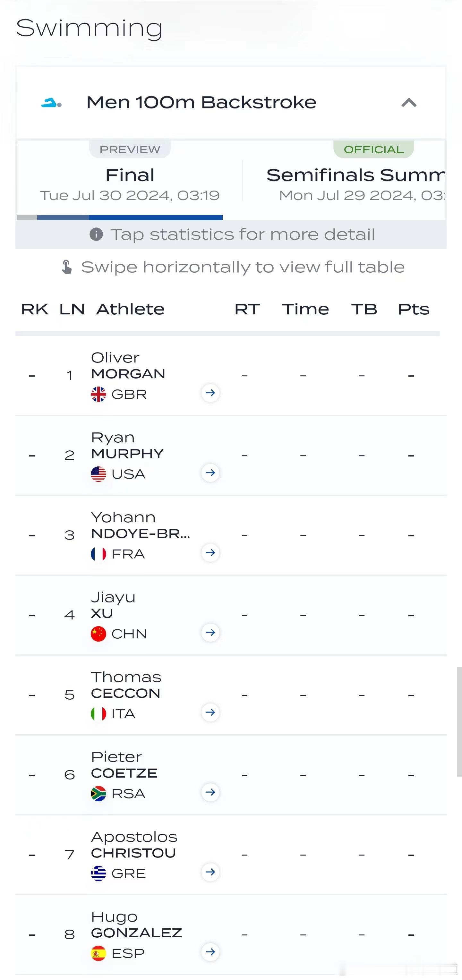Click the Time column header

[x=305, y=309]
